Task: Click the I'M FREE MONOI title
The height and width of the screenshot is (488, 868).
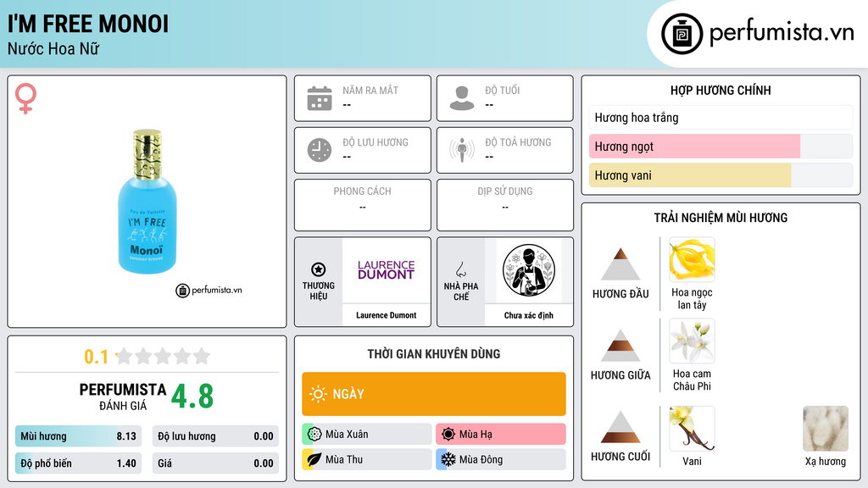Action: click(x=88, y=24)
